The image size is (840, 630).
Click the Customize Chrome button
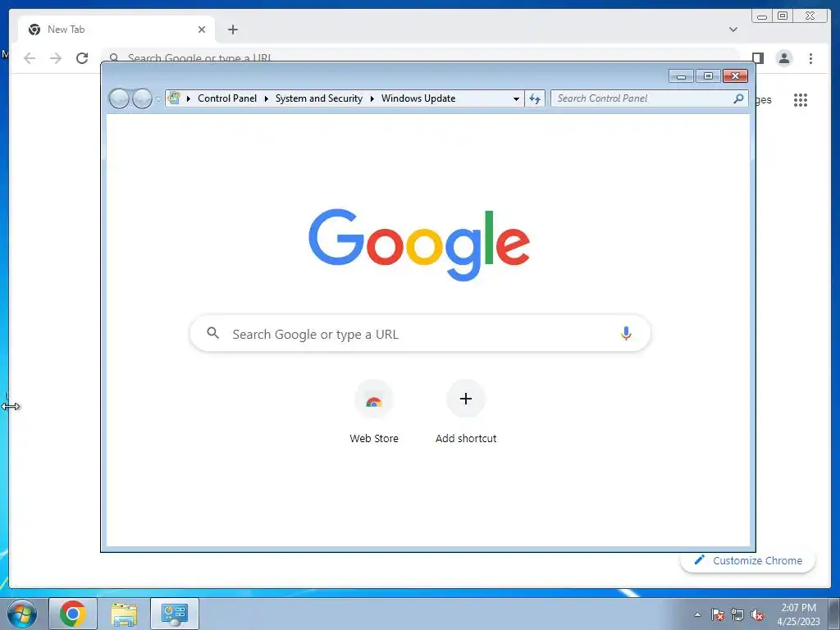(748, 560)
